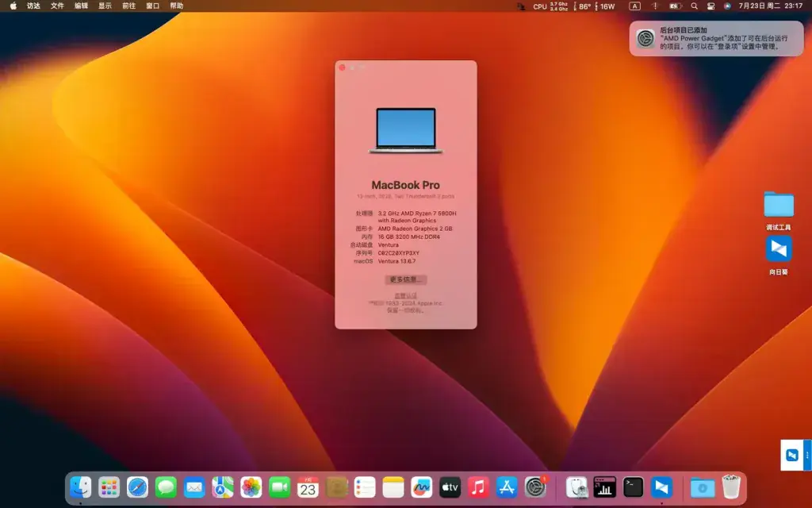Select the 向日葵 app on desktop
This screenshot has height=508, width=812.
tap(779, 256)
